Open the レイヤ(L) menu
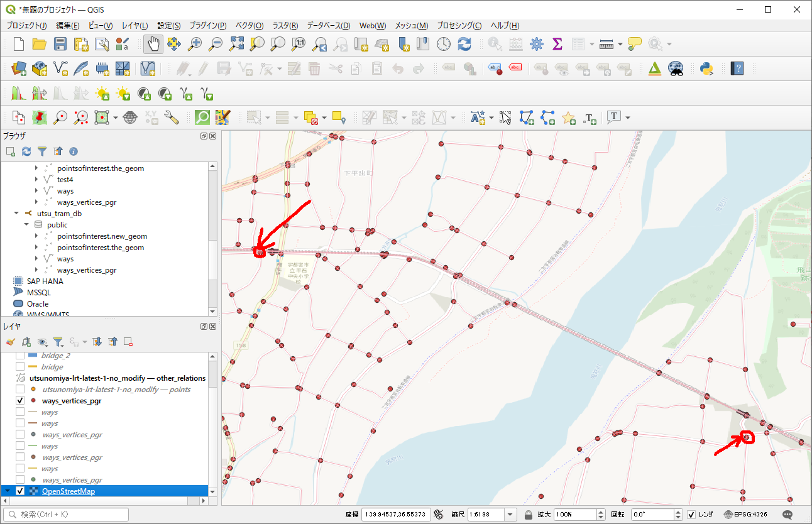The image size is (812, 524). [134, 26]
